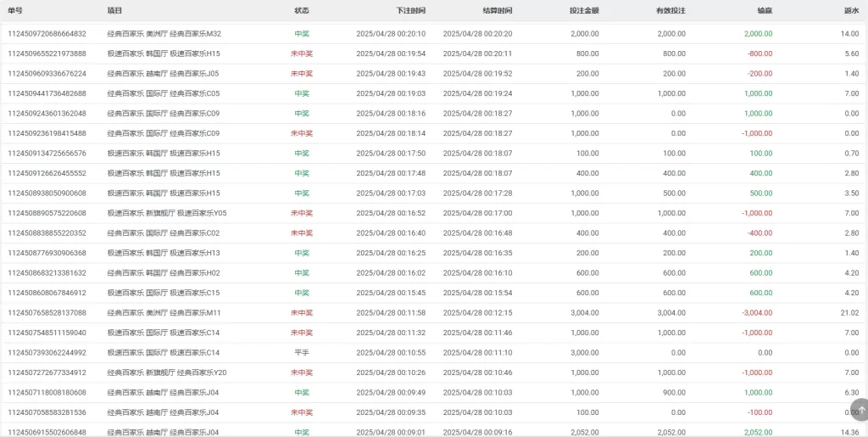Click the 返水 column header
This screenshot has height=437, width=868.
(x=852, y=10)
